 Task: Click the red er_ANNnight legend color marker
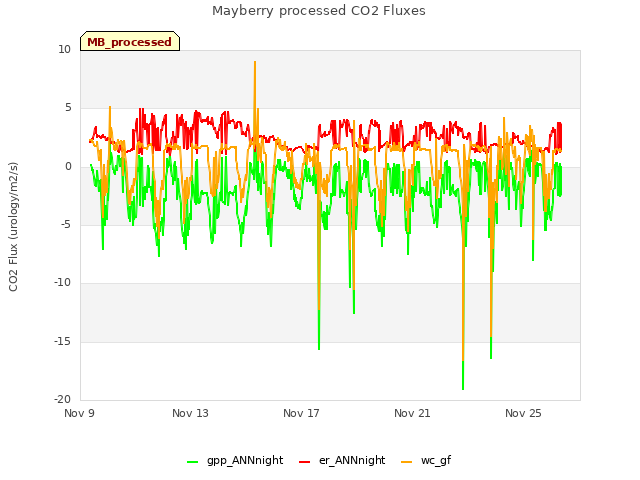point(304,462)
